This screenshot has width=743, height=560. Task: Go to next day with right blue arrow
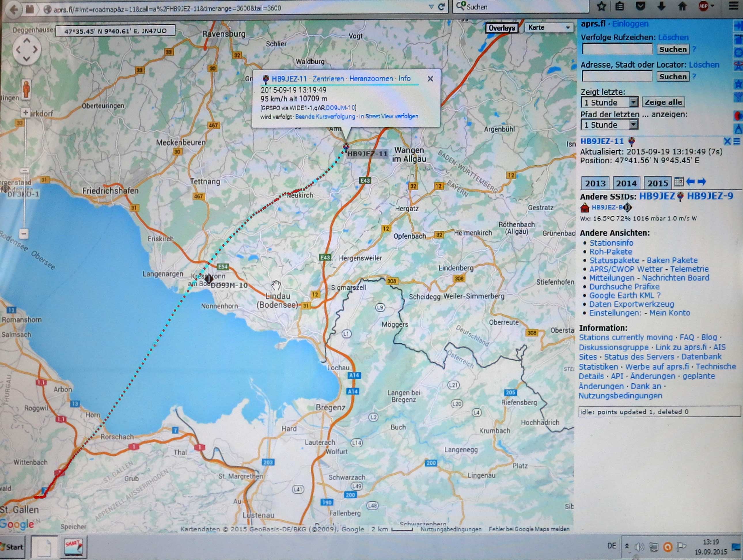pyautogui.click(x=702, y=182)
